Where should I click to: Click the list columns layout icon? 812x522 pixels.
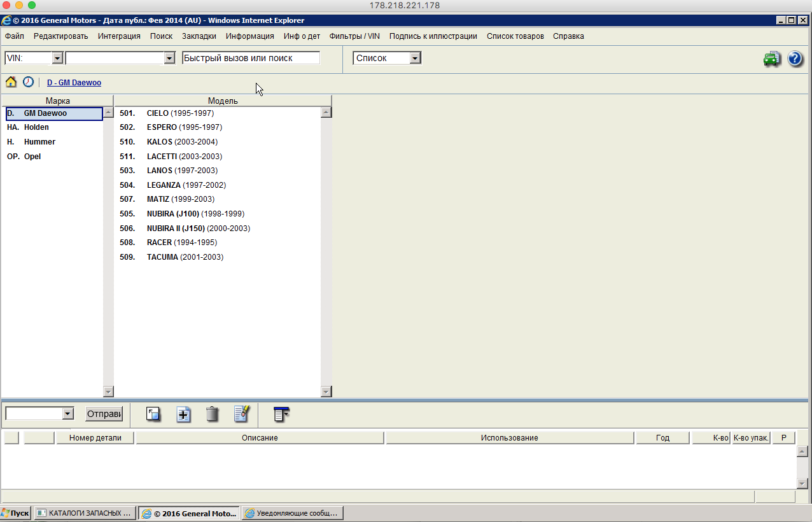(x=281, y=414)
